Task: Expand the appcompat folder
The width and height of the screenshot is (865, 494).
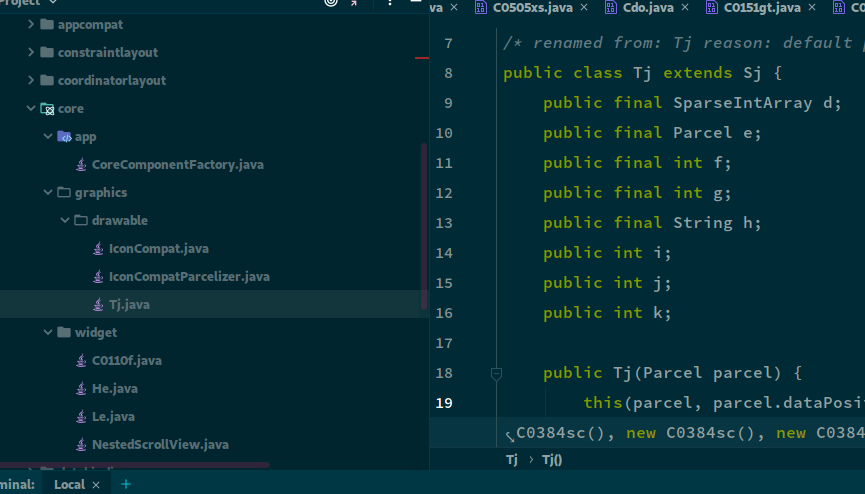Action: coord(31,24)
